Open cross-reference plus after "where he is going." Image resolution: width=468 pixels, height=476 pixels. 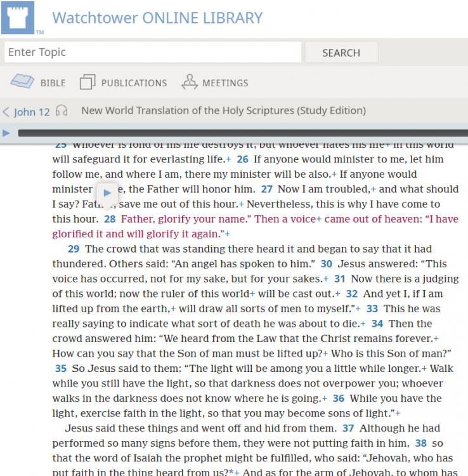coord(325,399)
